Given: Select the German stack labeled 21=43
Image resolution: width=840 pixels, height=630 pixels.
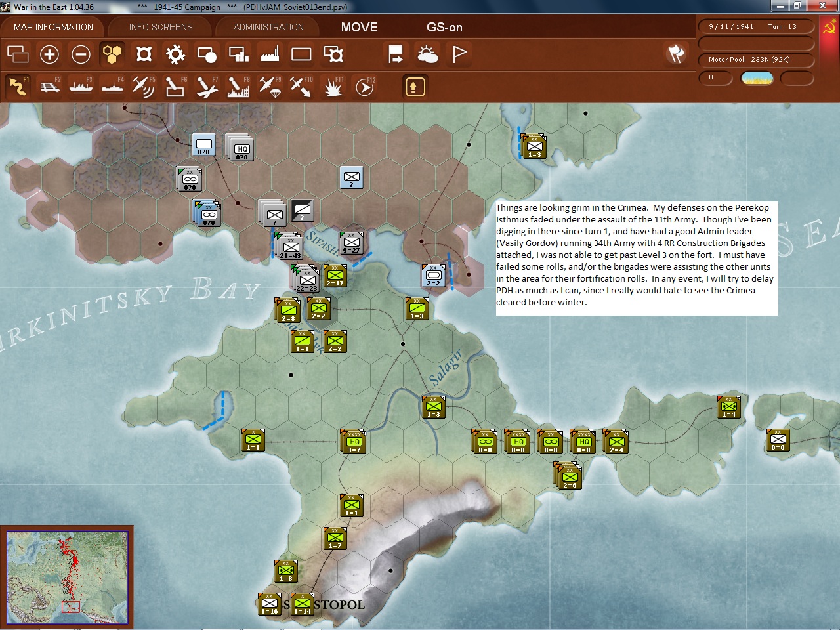Looking at the screenshot, I should [289, 246].
